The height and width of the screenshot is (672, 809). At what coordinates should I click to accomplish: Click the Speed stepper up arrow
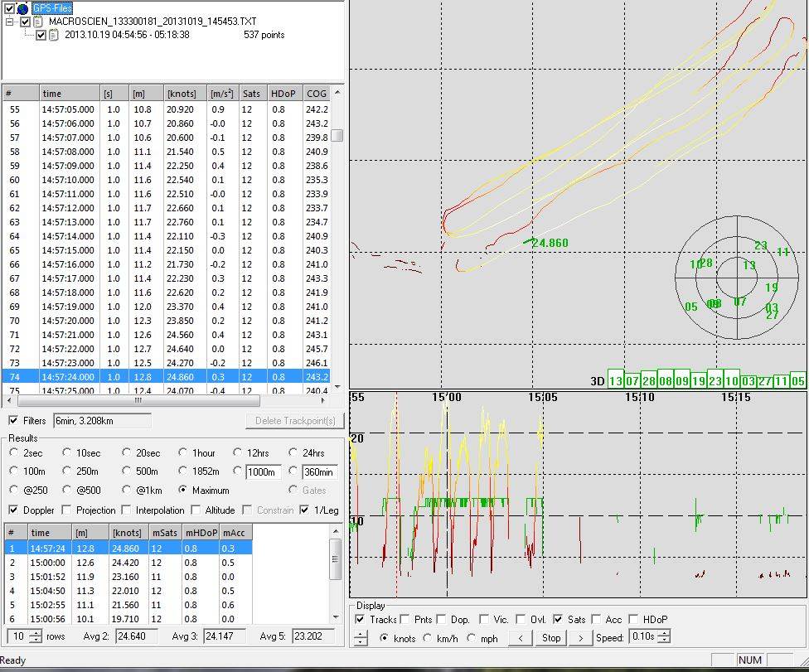point(666,635)
